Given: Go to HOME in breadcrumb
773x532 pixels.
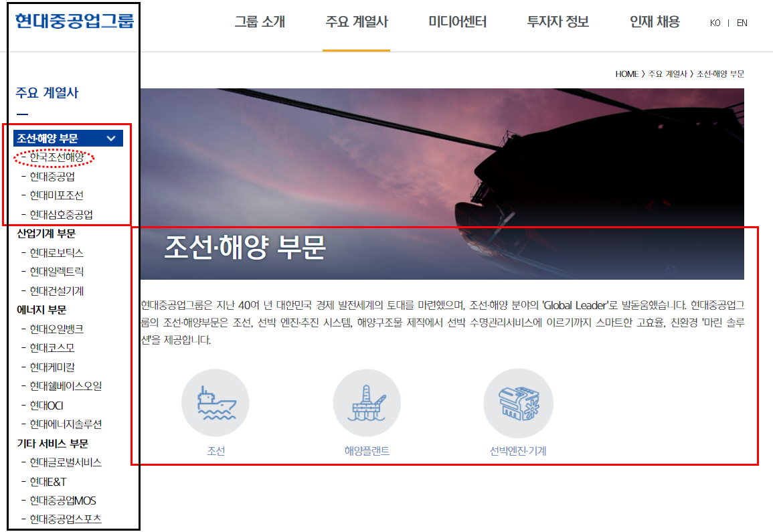Looking at the screenshot, I should pos(626,74).
